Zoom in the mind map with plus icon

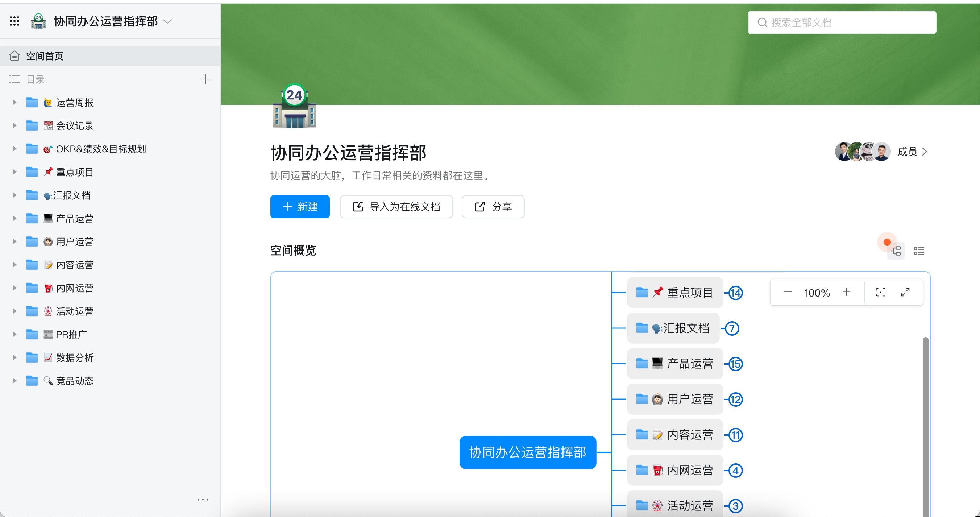(847, 292)
